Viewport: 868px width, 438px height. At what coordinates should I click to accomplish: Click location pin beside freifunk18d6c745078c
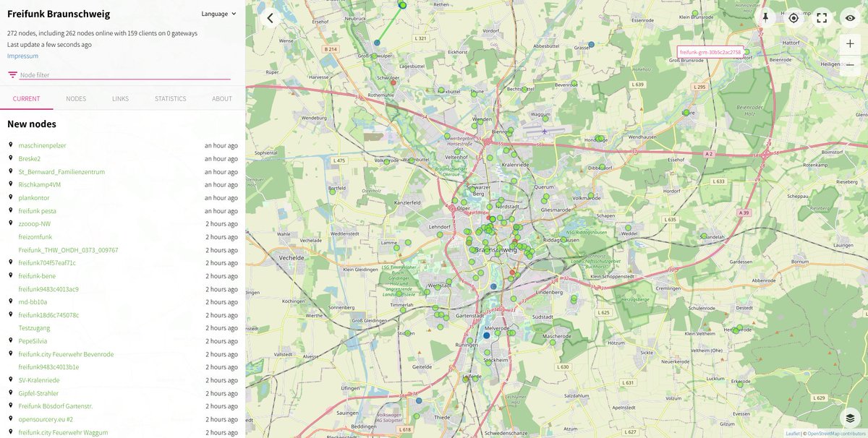(x=11, y=314)
